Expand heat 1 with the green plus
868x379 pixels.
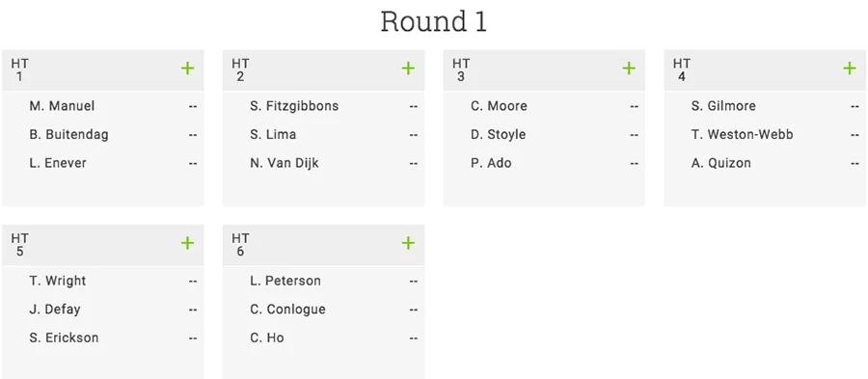coord(188,68)
